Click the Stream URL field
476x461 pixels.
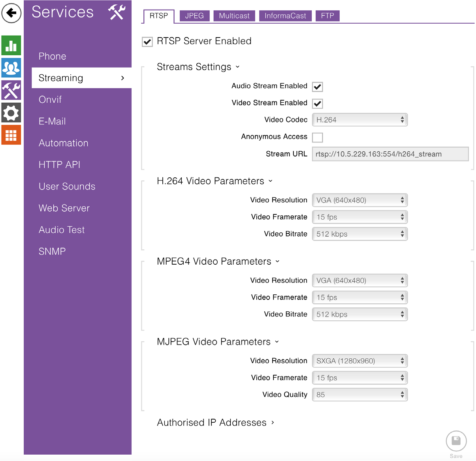[x=390, y=154]
